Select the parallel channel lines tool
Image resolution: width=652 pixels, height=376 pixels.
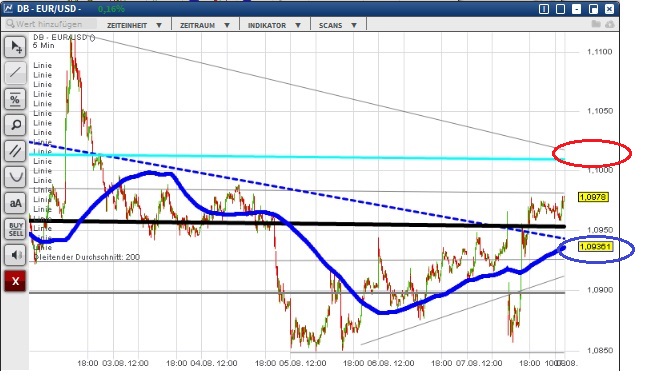tap(15, 151)
